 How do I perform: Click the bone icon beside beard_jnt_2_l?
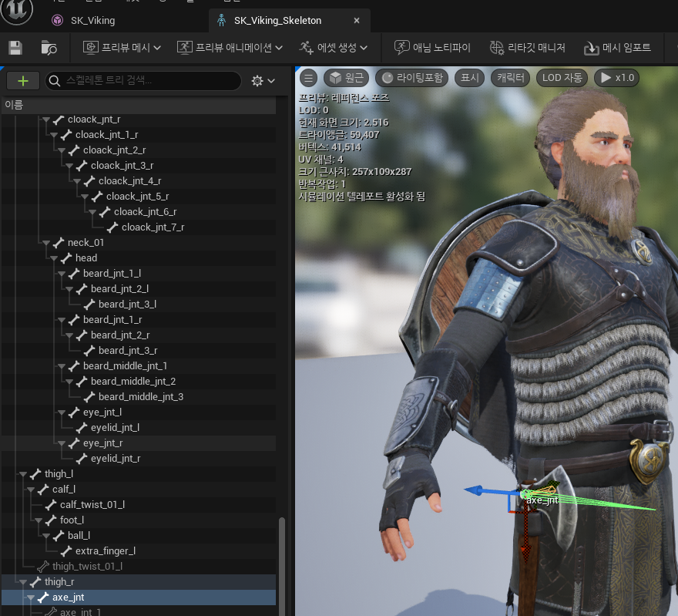tap(82, 289)
